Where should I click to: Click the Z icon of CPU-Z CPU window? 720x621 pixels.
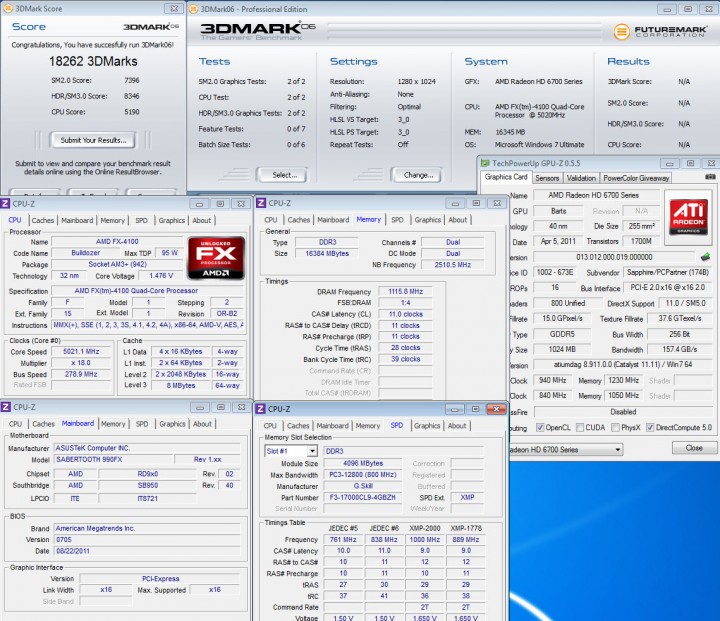[5, 203]
